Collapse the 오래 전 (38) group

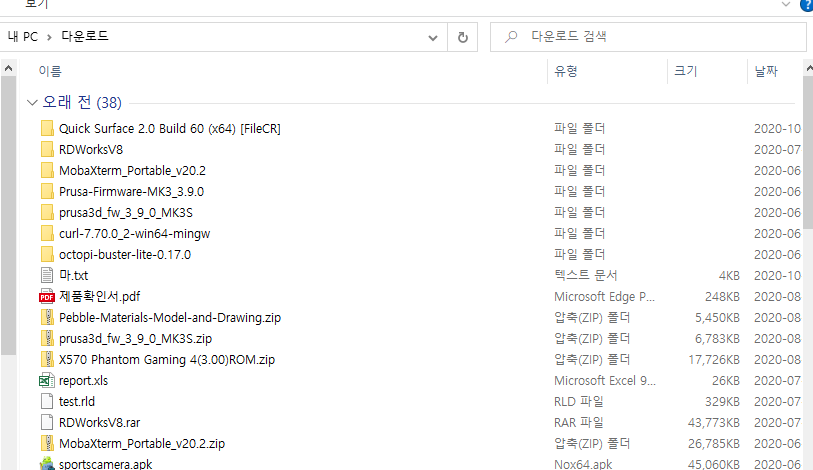[x=32, y=103]
